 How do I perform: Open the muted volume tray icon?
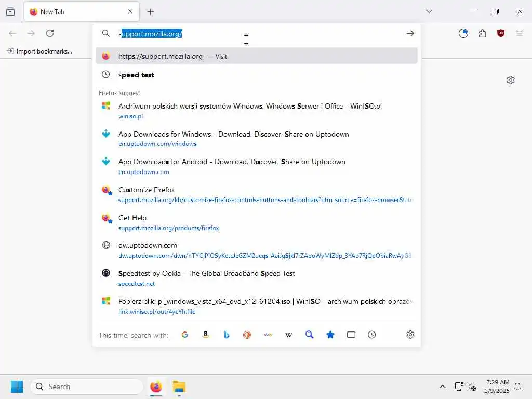472,387
